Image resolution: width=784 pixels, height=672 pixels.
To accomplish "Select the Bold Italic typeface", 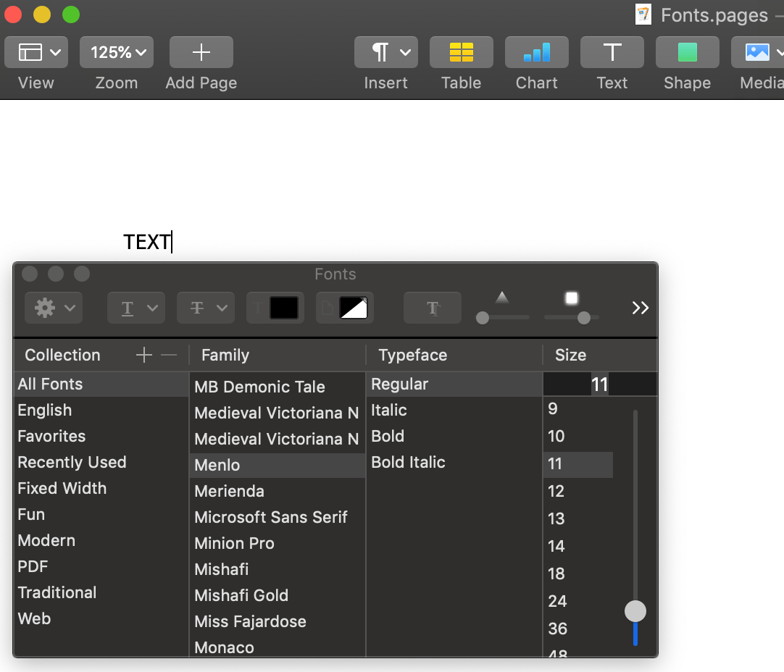I will 454,462.
